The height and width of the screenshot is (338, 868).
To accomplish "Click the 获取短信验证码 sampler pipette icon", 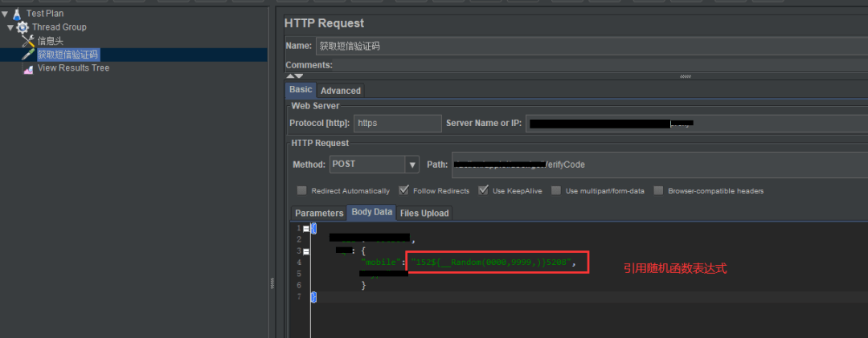I will [x=29, y=55].
